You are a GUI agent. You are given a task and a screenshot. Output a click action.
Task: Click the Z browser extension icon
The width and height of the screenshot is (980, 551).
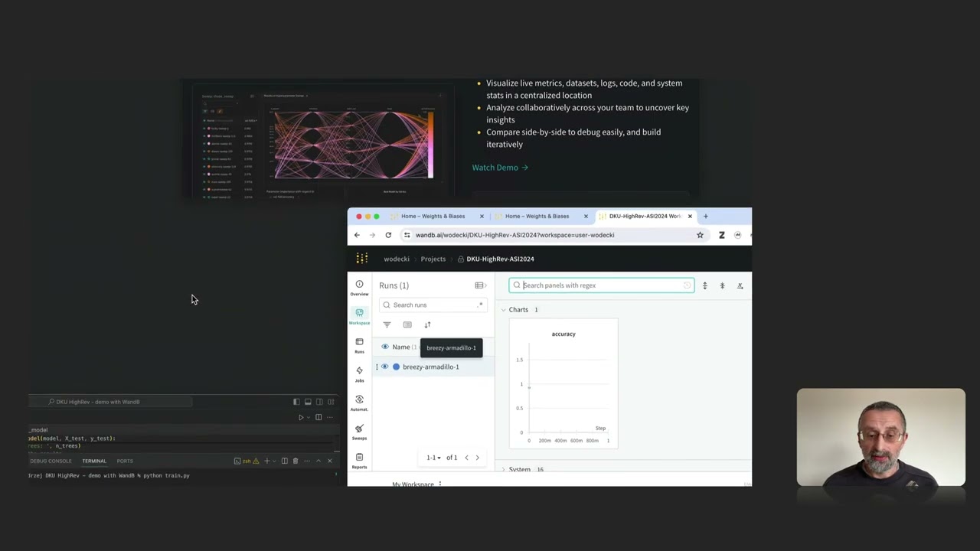pyautogui.click(x=721, y=235)
